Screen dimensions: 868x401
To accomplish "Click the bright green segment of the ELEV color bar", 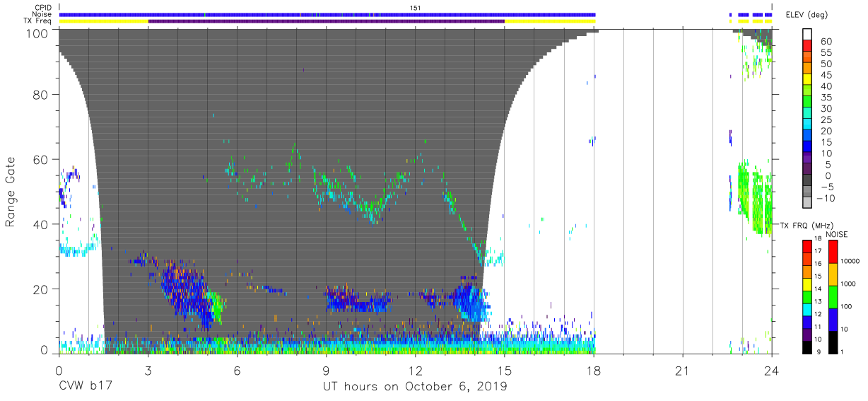I will [808, 102].
